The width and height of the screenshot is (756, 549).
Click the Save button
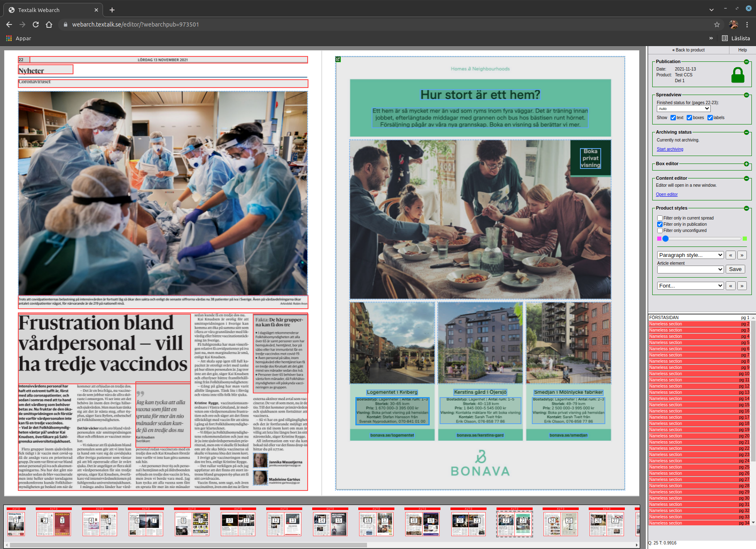click(735, 269)
